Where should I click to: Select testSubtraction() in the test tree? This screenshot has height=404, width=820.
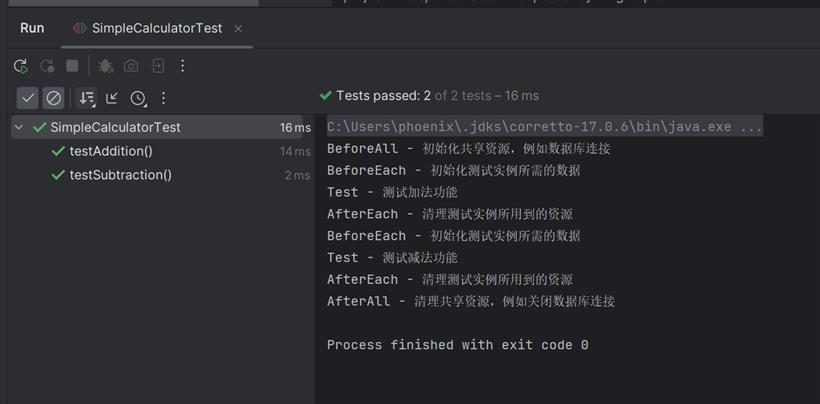tap(120, 175)
